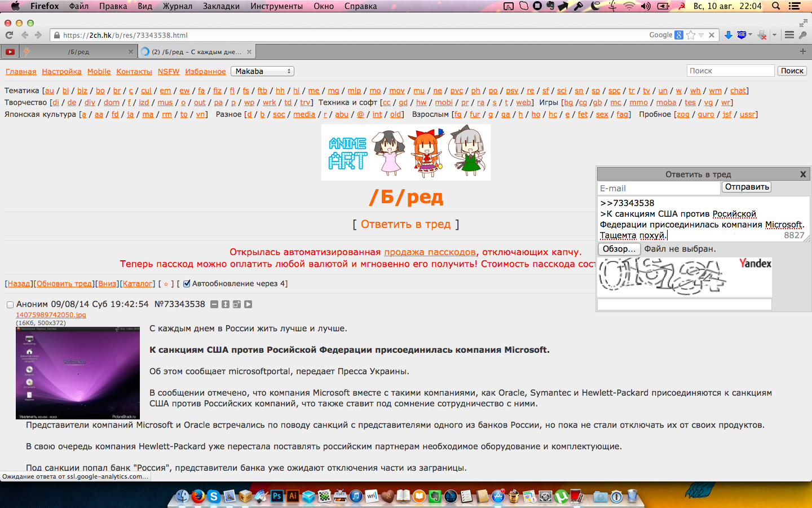Click the site search input field
812x508 pixels.
pos(730,71)
